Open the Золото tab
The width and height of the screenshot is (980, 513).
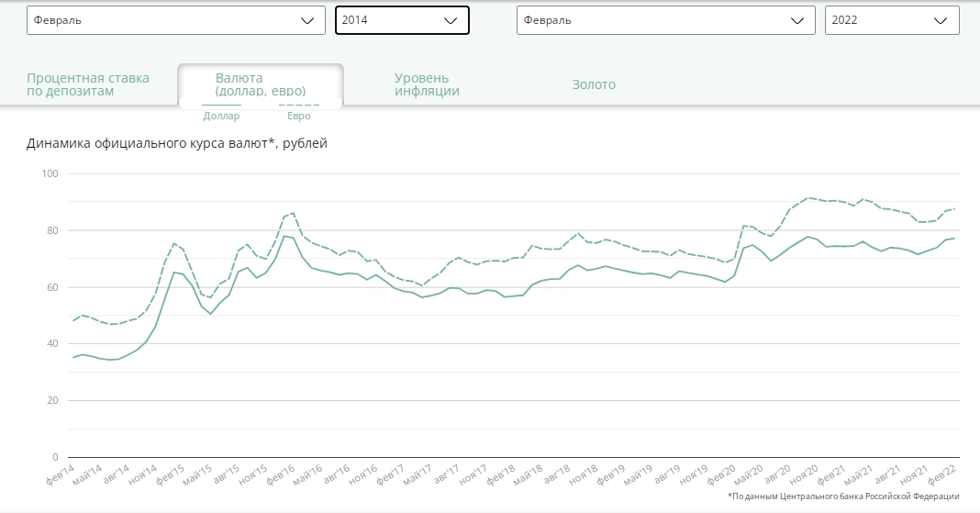click(594, 84)
